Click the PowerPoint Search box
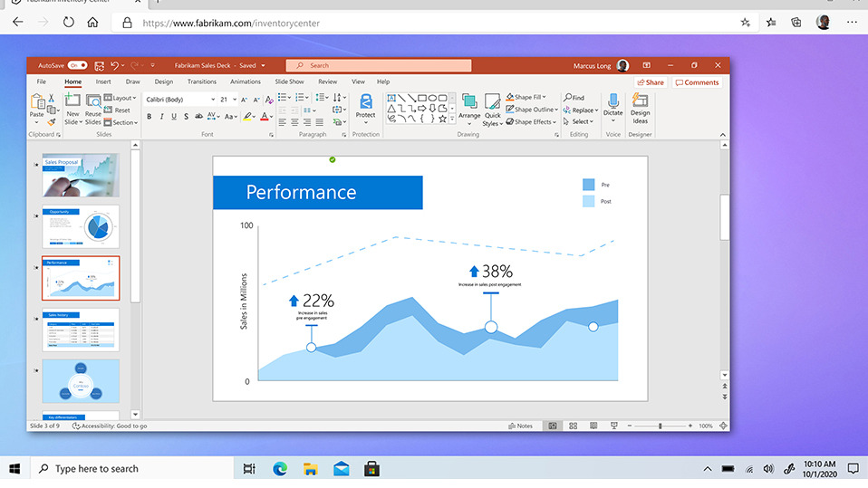This screenshot has height=488, width=868. pyautogui.click(x=379, y=65)
